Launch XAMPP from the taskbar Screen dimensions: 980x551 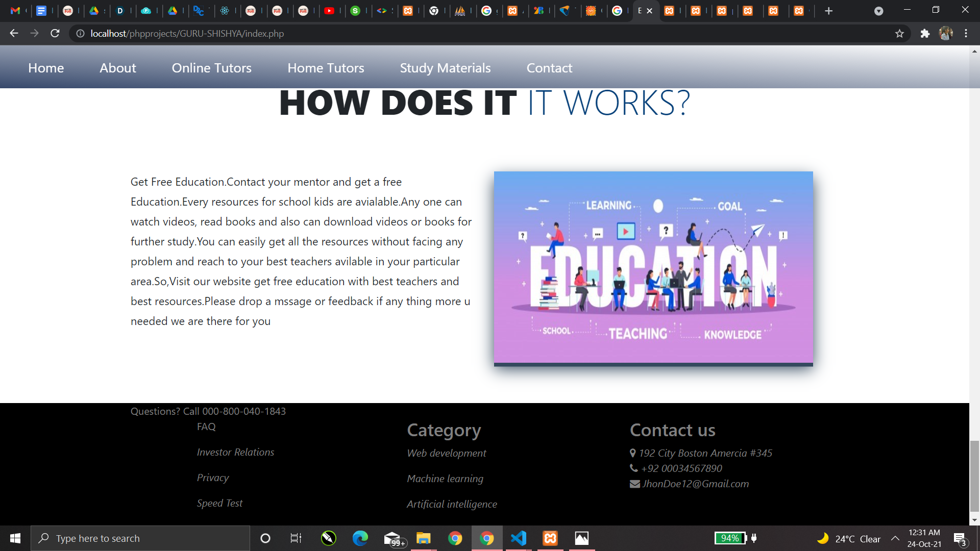(550, 538)
